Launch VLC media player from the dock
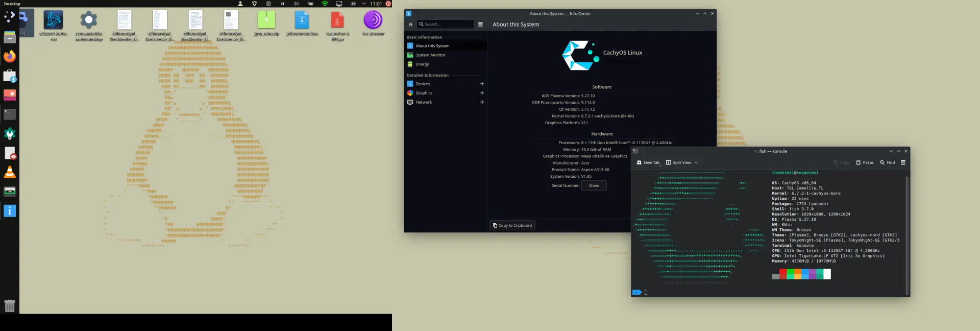980x331 pixels. [x=10, y=172]
